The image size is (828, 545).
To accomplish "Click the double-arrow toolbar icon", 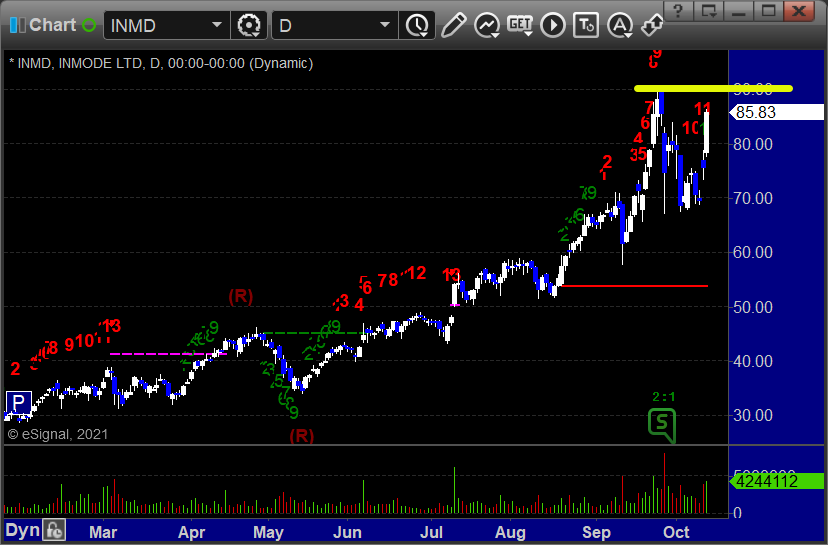I will [x=652, y=25].
